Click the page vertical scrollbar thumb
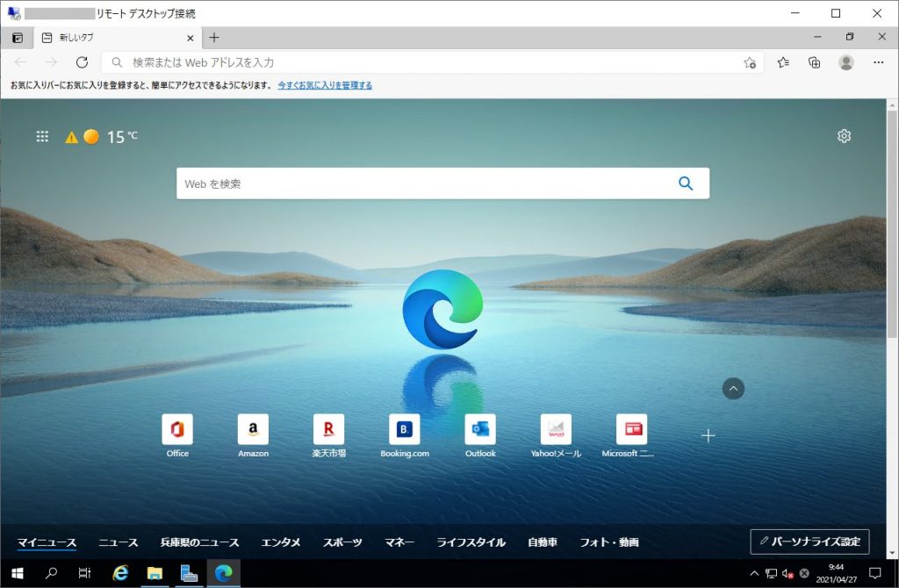899x588 pixels. [892, 224]
